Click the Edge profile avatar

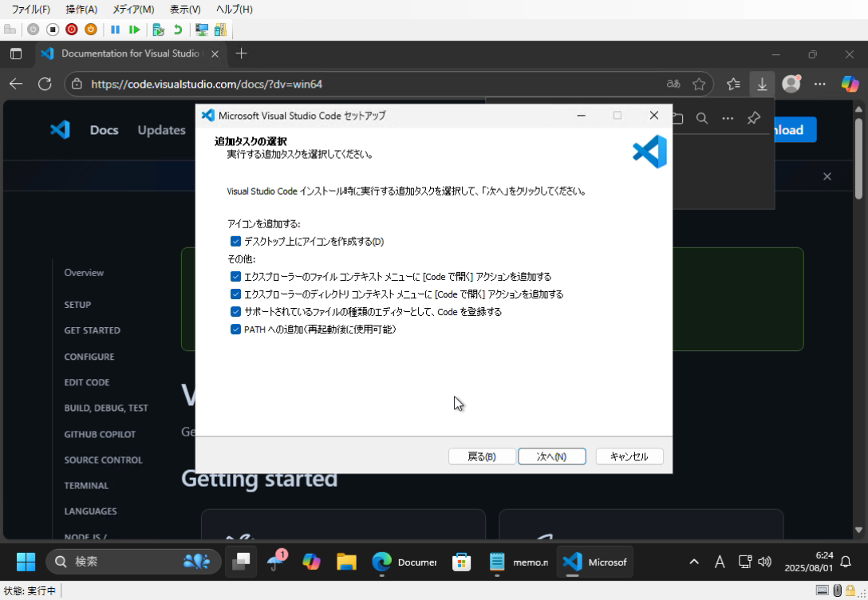tap(791, 84)
